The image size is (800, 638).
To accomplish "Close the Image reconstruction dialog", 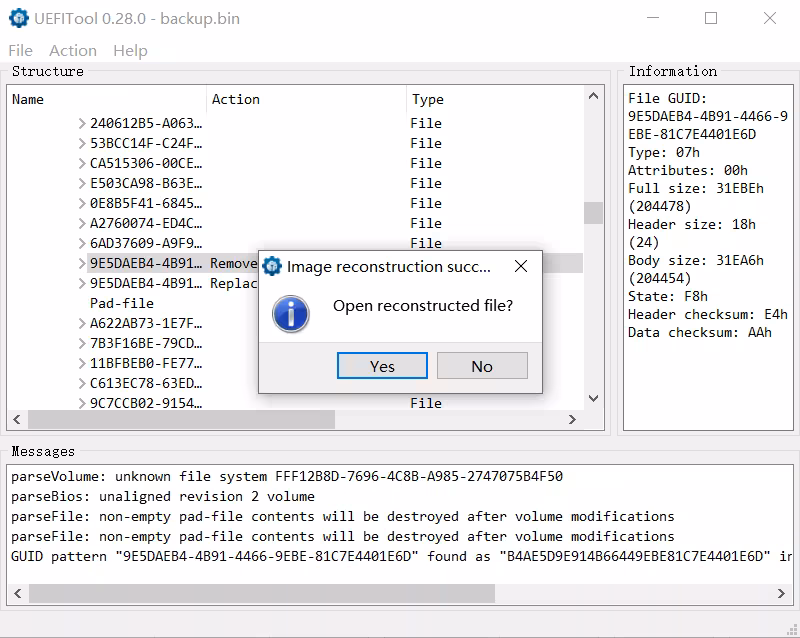I will coord(521,266).
